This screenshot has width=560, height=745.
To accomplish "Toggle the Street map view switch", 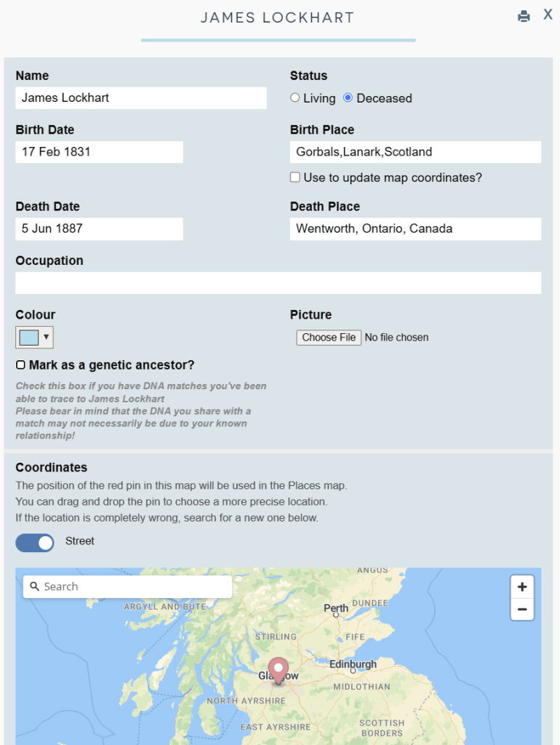I will [35, 542].
